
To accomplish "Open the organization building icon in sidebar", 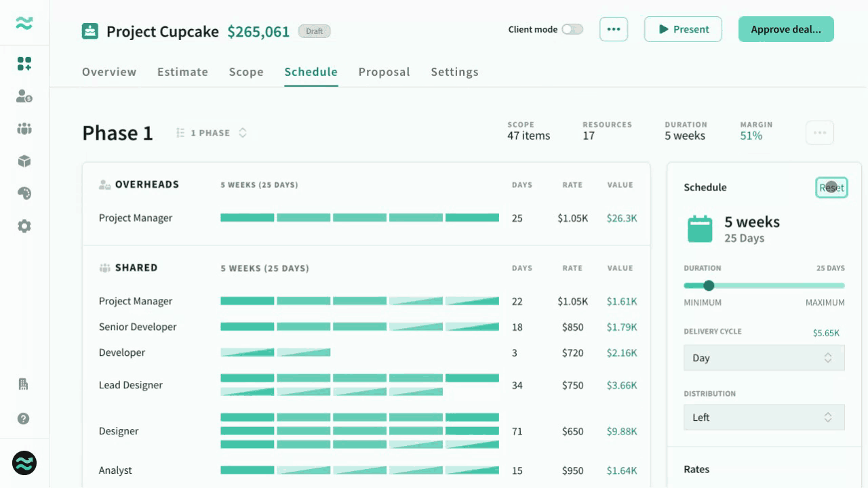I will (x=24, y=384).
